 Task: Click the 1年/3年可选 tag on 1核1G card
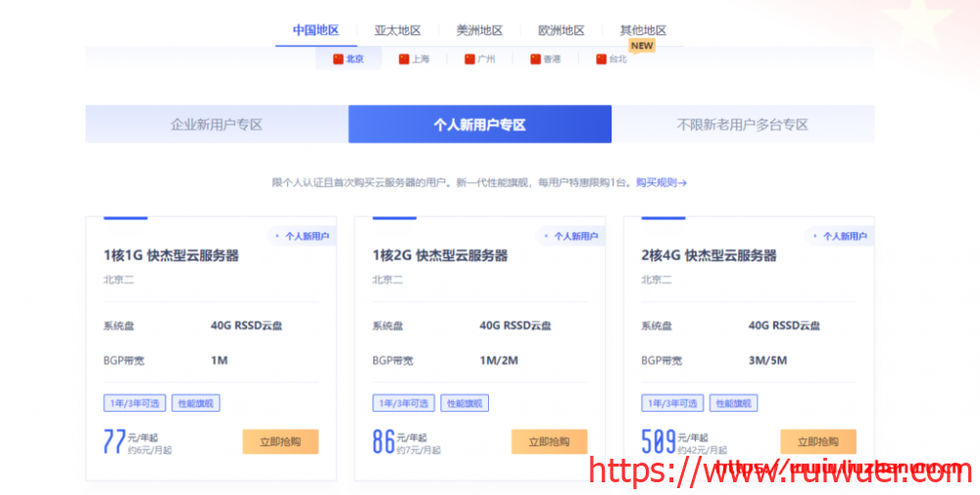click(x=133, y=403)
